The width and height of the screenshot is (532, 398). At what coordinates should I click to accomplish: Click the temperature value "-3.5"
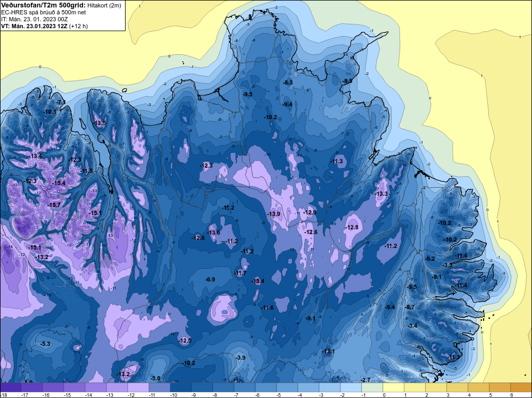pyautogui.click(x=448, y=265)
